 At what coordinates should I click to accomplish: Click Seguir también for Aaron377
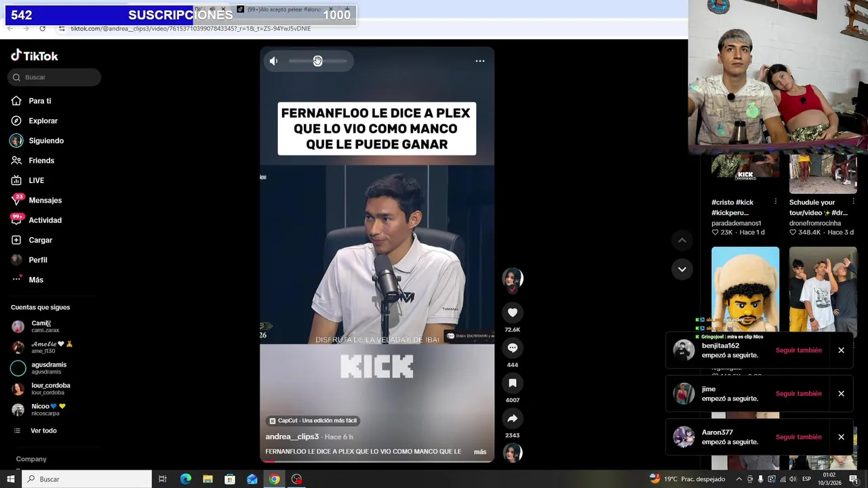[799, 437]
